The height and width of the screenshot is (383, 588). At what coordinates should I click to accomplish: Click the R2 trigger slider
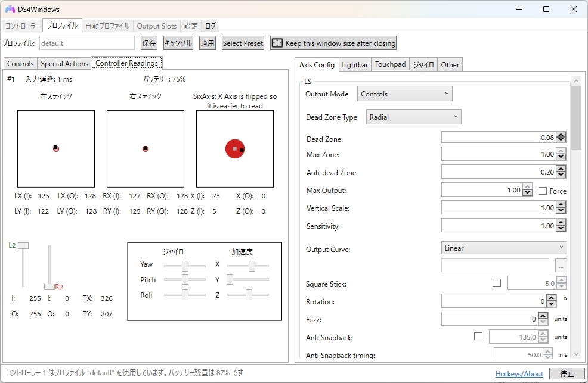[x=49, y=267]
